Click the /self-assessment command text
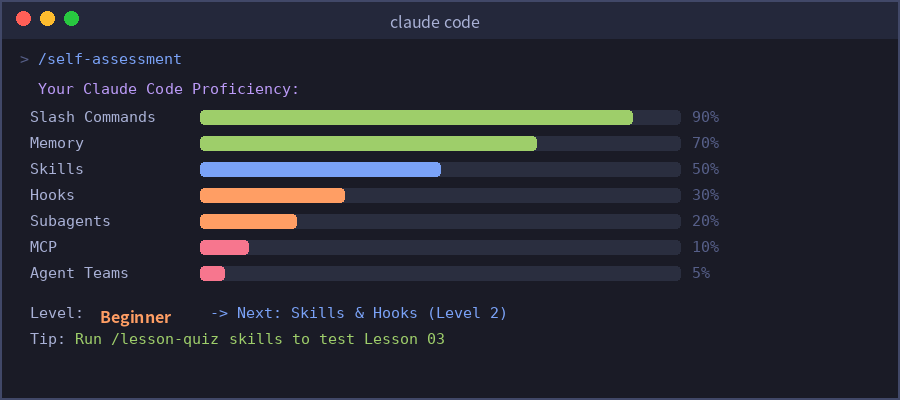Viewport: 900px width, 400px height. point(109,60)
